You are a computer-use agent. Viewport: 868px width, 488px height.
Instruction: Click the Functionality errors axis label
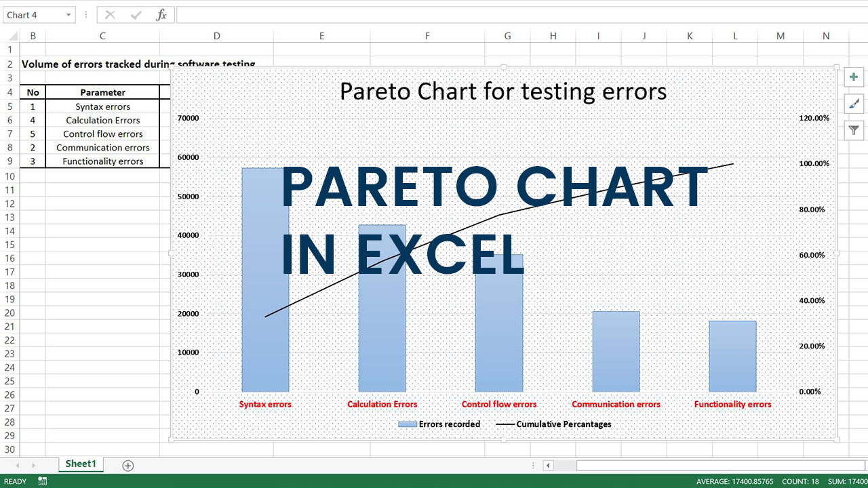point(732,405)
